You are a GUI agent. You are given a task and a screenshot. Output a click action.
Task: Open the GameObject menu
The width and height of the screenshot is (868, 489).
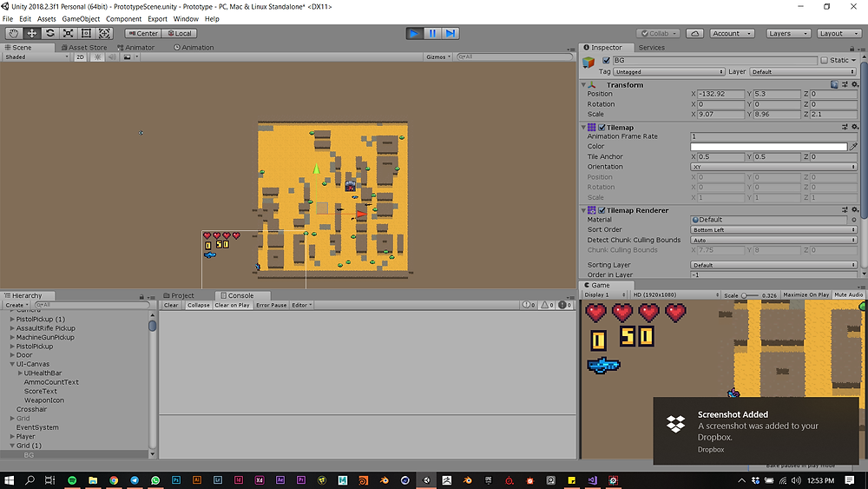81,19
